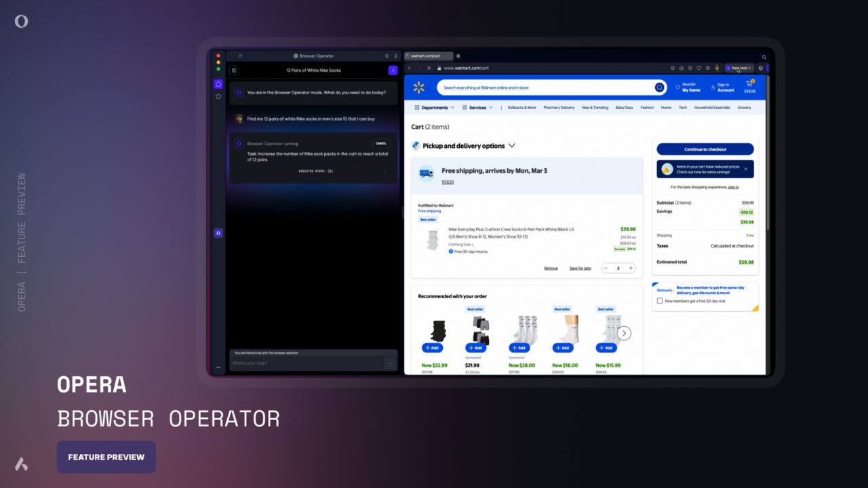Click the sidebar panel toggle in Browser Operator
This screenshot has height=488, width=868.
tap(234, 70)
